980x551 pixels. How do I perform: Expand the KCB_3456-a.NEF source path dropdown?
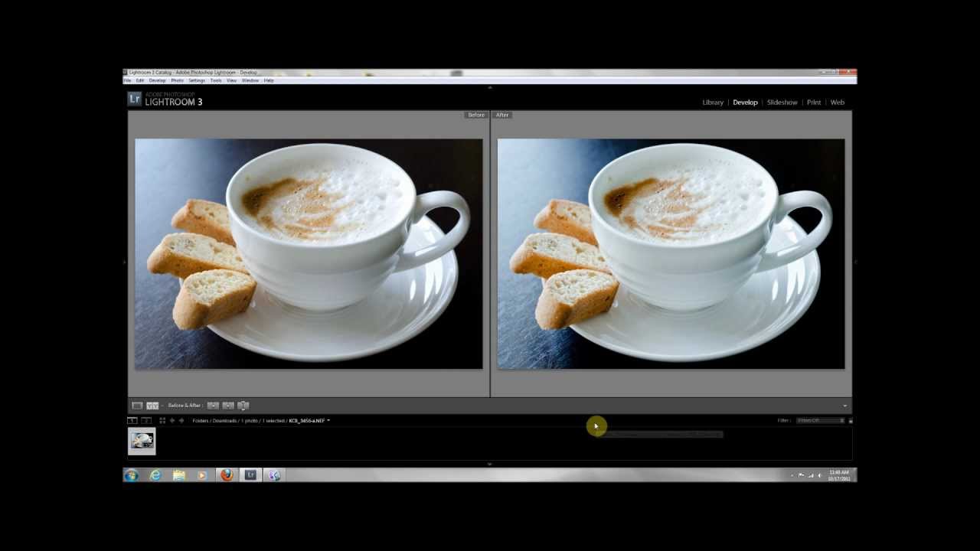[x=328, y=420]
